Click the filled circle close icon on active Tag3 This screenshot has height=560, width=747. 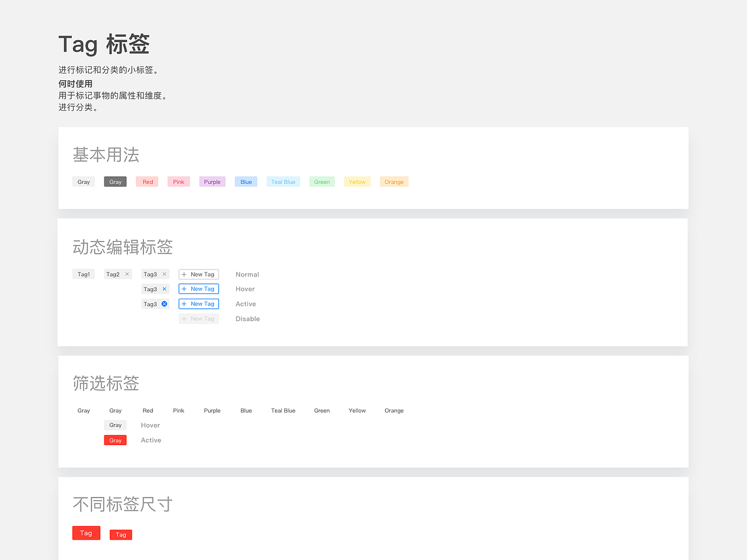tap(164, 304)
